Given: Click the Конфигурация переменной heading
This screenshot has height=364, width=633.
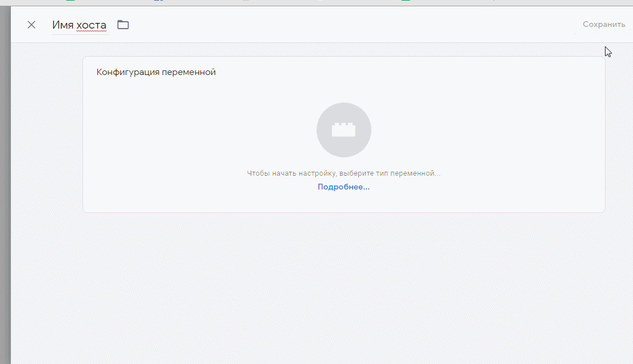Looking at the screenshot, I should [x=156, y=72].
